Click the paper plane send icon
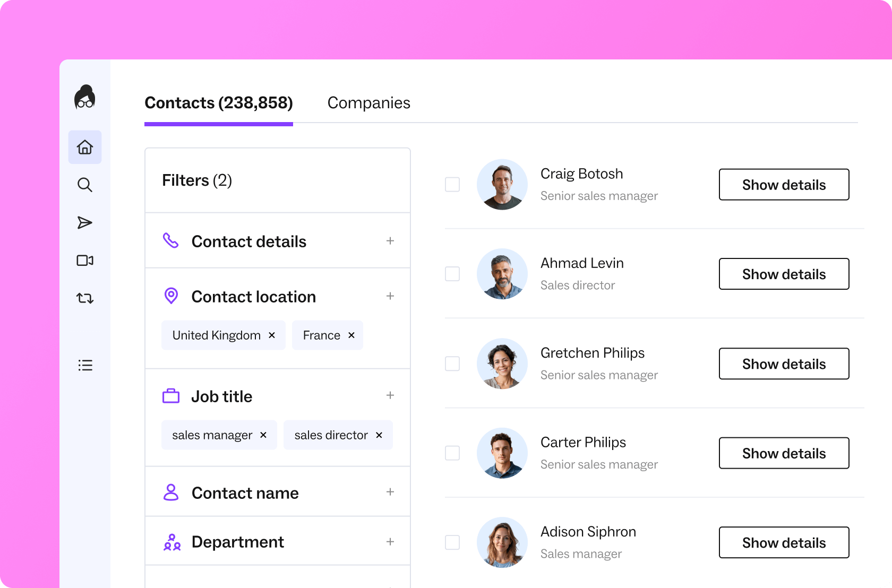This screenshot has height=588, width=892. point(85,222)
